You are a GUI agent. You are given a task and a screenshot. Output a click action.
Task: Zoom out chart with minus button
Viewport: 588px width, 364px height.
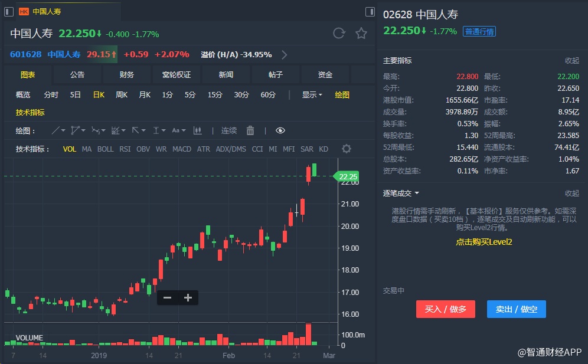click(167, 297)
